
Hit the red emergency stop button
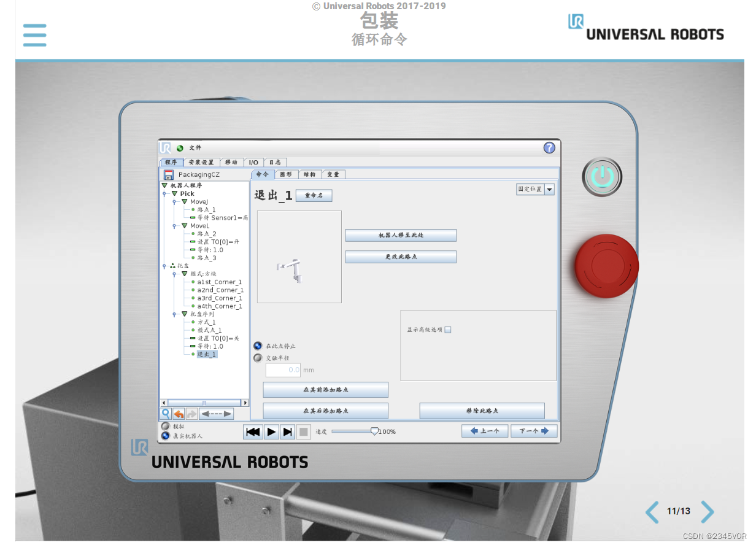[x=606, y=266]
